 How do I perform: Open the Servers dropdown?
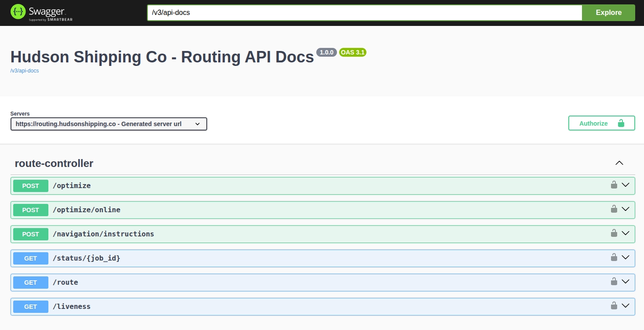[x=109, y=124]
